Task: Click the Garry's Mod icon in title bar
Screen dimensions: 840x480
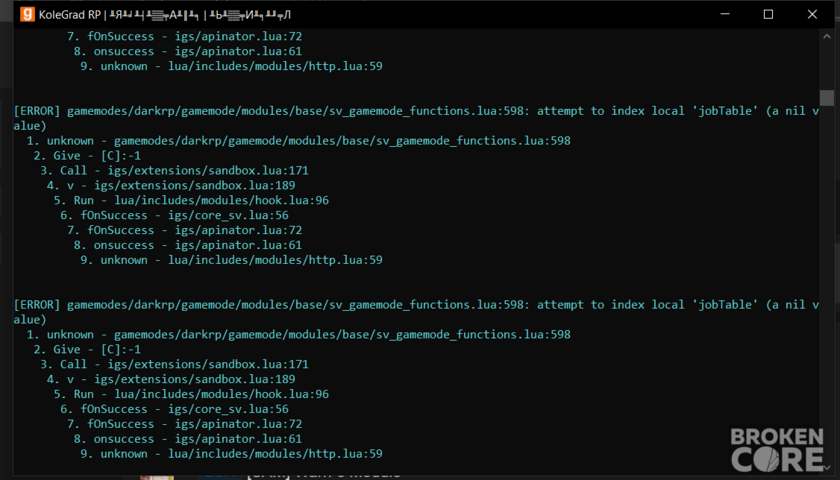Action: click(27, 14)
